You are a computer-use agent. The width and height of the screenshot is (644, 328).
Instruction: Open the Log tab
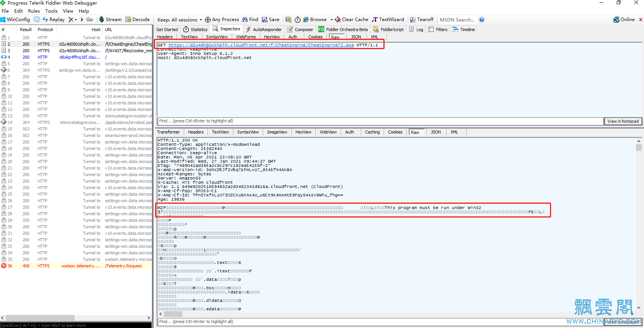(x=416, y=30)
